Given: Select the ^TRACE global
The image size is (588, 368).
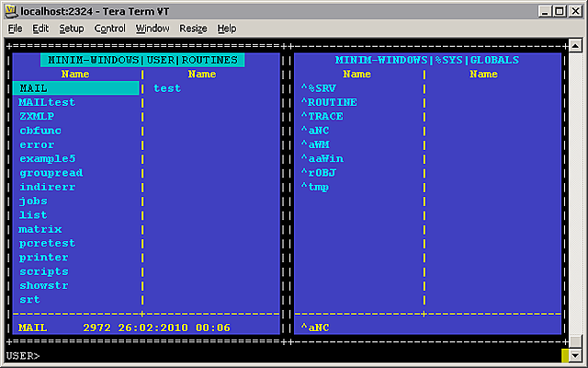Looking at the screenshot, I should [x=322, y=117].
